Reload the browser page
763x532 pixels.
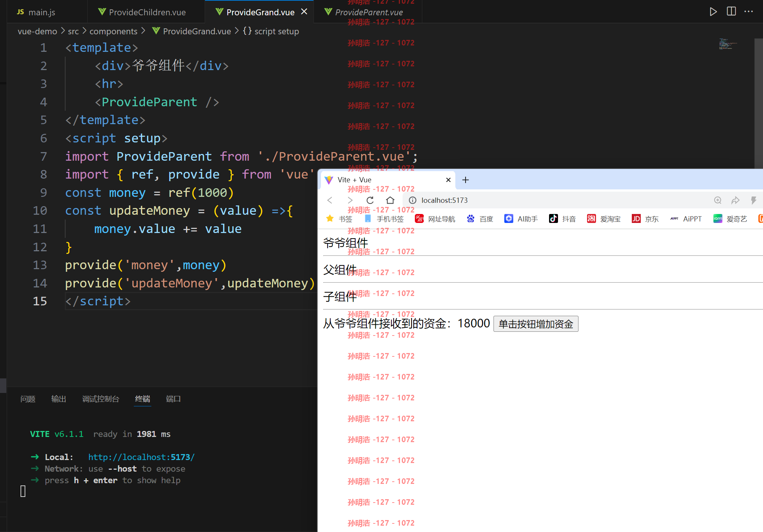pos(370,200)
